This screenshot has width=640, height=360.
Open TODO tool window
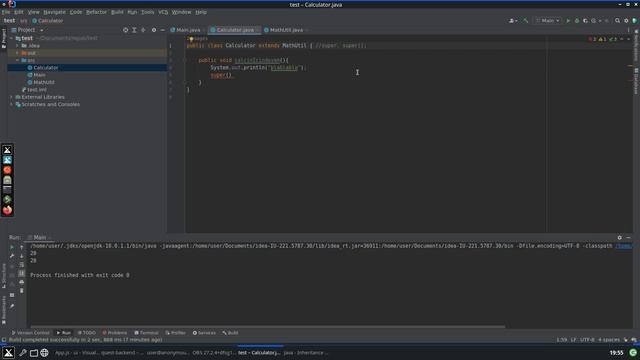pyautogui.click(x=87, y=333)
